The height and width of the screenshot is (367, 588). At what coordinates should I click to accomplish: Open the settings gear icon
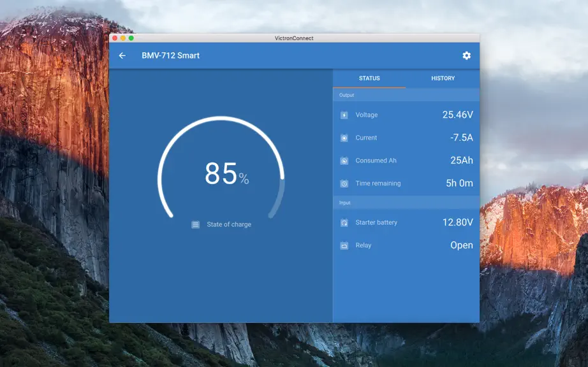point(466,55)
